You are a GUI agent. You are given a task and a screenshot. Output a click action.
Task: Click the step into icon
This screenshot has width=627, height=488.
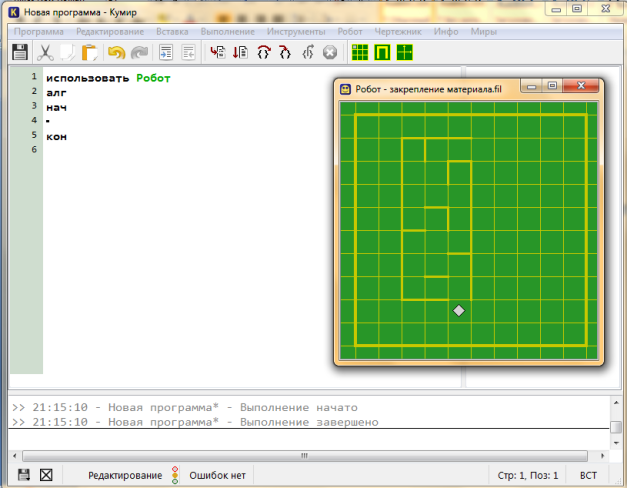[x=285, y=52]
